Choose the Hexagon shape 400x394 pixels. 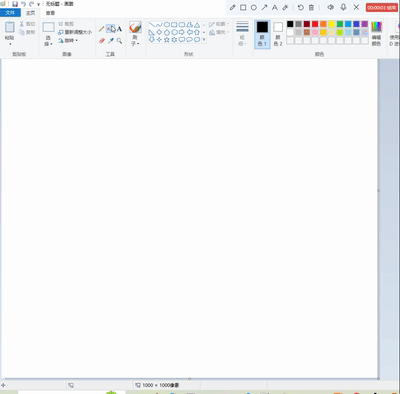pos(174,32)
